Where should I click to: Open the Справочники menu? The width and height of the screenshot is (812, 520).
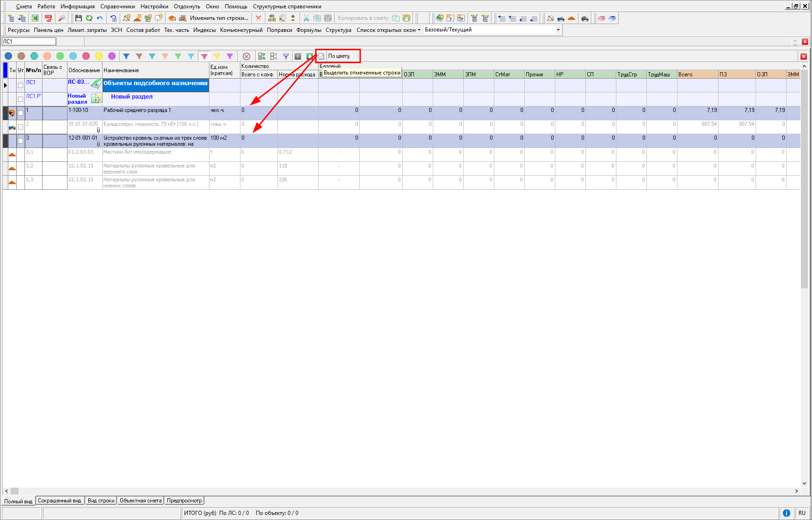[x=117, y=6]
